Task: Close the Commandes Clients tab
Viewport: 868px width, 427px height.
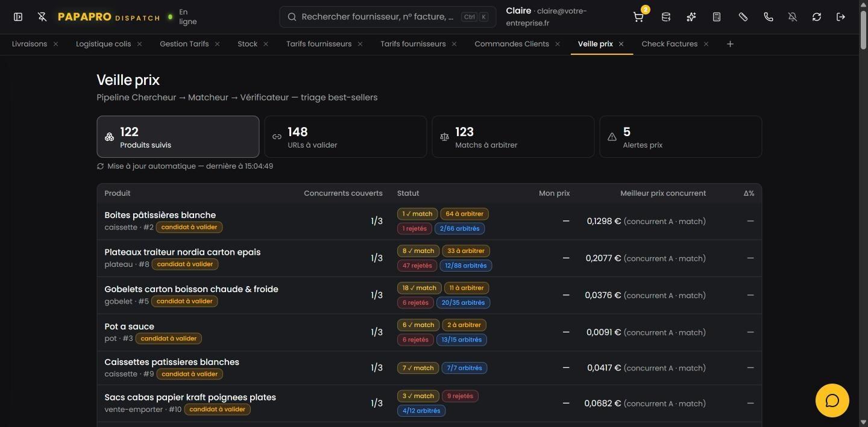Action: pos(558,44)
